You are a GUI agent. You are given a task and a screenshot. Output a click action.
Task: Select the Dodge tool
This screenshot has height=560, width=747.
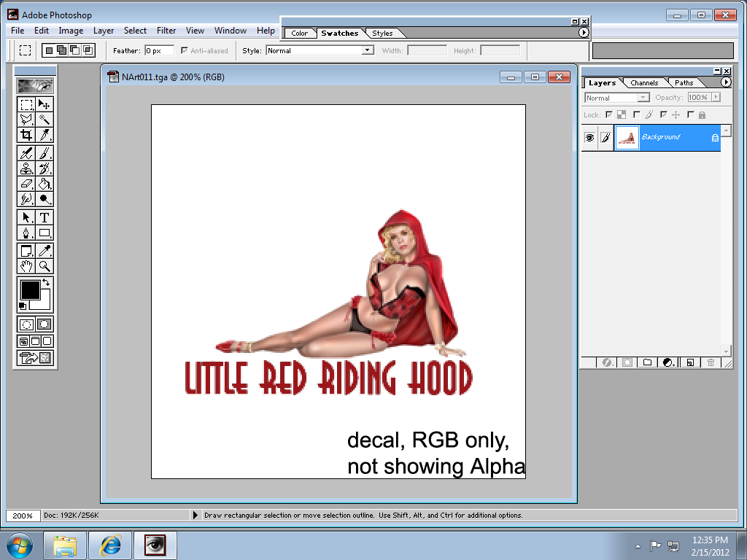pyautogui.click(x=44, y=198)
